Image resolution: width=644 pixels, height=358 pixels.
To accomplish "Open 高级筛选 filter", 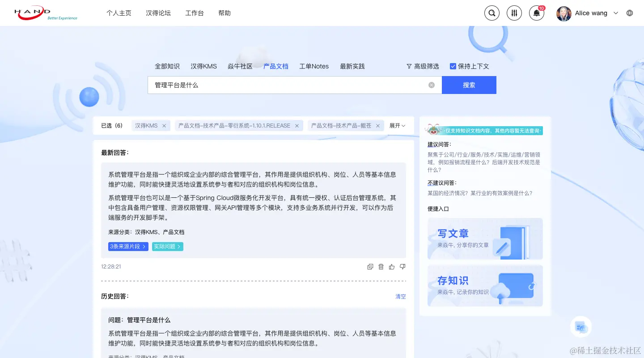I will click(x=423, y=66).
